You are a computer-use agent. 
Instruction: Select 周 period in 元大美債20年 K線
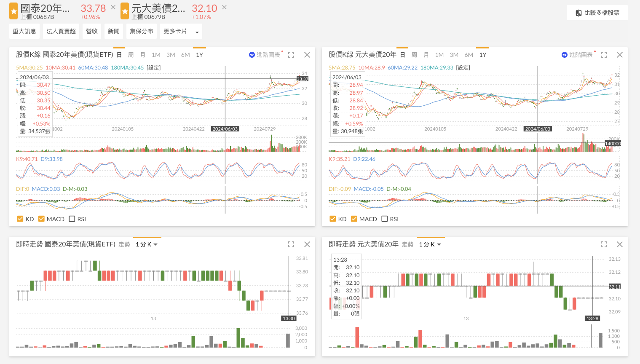tap(414, 55)
